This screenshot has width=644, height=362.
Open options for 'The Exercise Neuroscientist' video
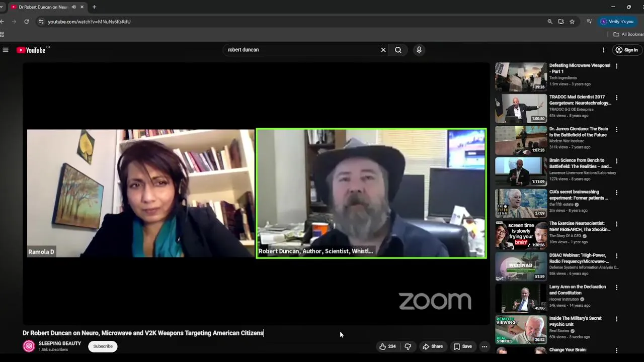point(616,224)
